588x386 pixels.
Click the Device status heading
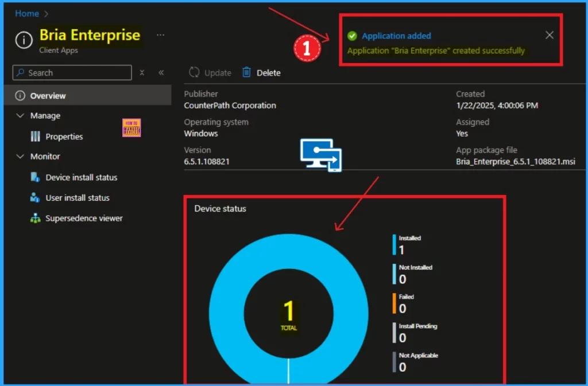click(x=220, y=209)
